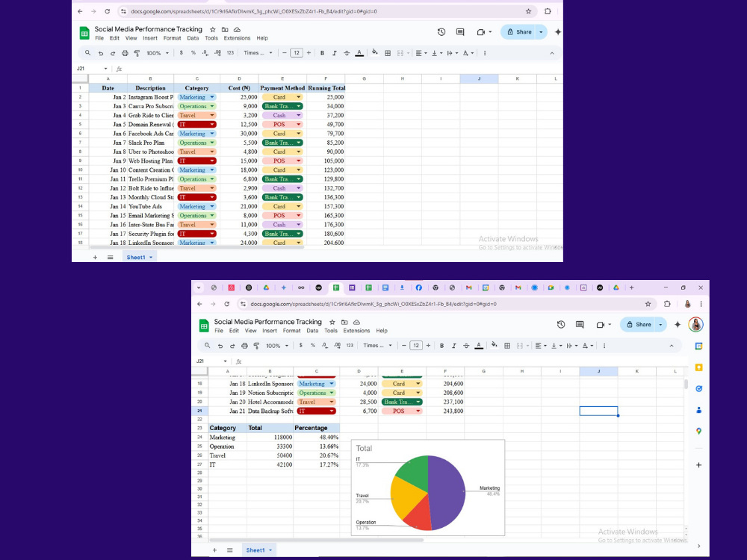Select paint format tool in upper window
747x560 pixels.
137,53
